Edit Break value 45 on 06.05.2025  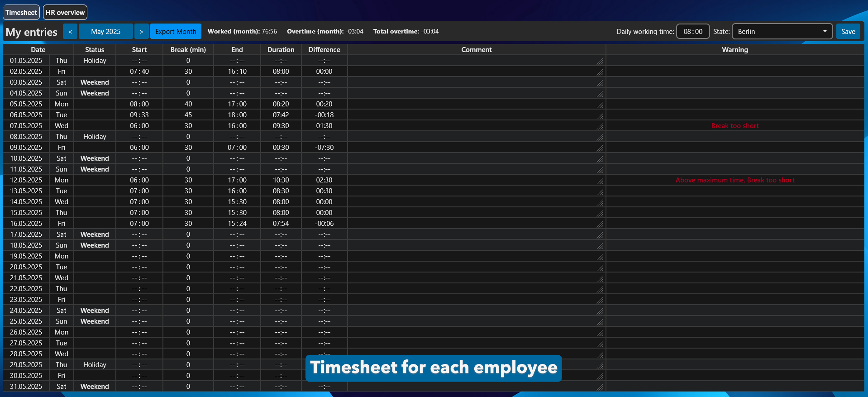point(188,115)
